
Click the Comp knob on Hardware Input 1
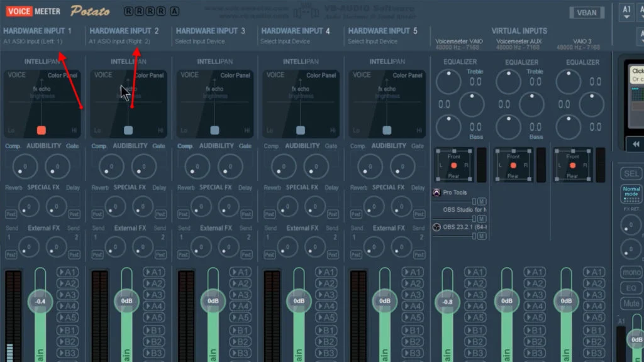[x=25, y=167]
